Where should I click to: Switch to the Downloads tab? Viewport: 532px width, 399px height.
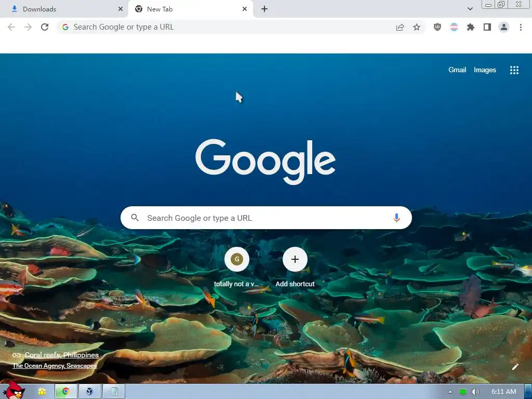(64, 9)
